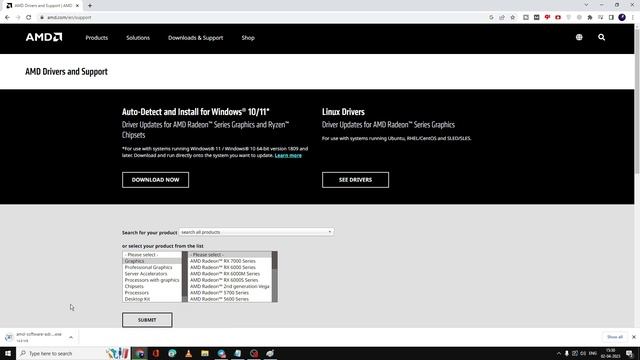Select Professional Graphics in the list
The image size is (640, 360).
[x=152, y=267]
